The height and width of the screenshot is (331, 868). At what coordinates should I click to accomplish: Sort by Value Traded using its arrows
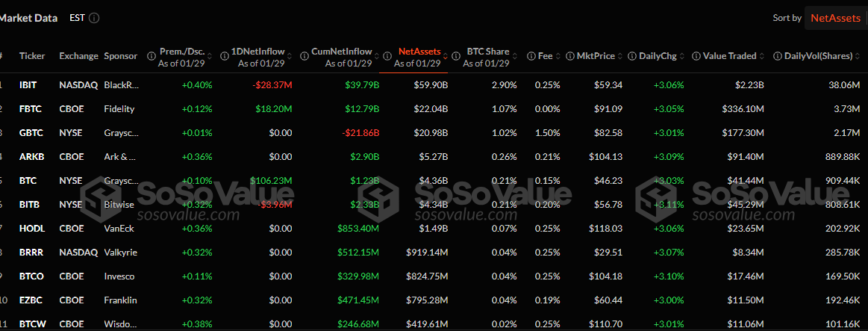click(x=762, y=56)
